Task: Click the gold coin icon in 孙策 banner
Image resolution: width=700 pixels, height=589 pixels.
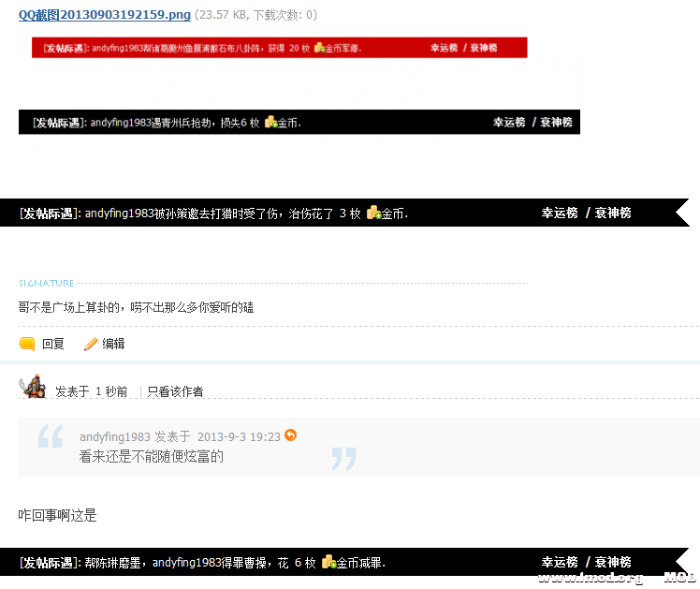Action: click(x=373, y=213)
